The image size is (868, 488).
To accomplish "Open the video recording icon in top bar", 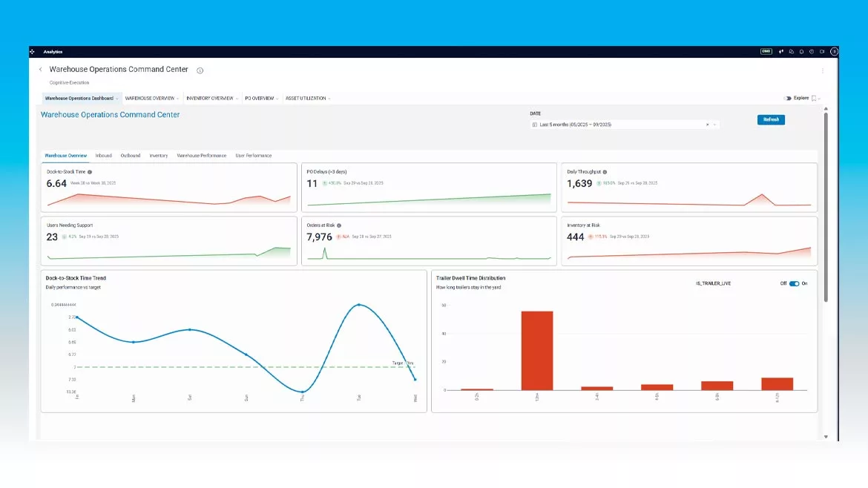I will (822, 51).
